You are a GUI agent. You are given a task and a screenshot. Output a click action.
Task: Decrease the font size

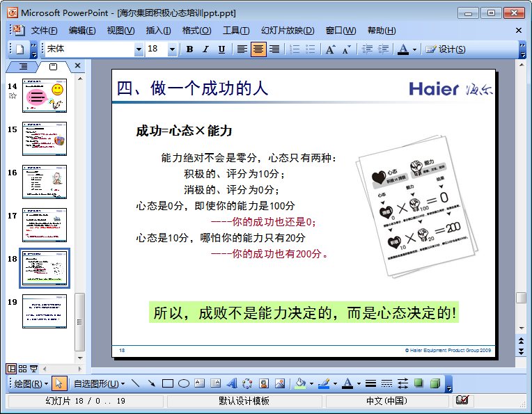(346, 49)
